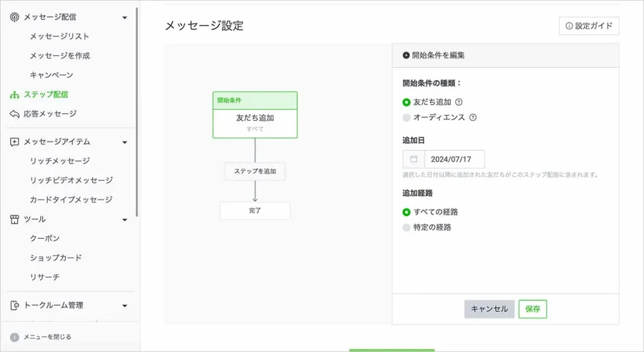The height and width of the screenshot is (352, 644).
Task: Select 友だち追加 radio button
Action: pos(407,102)
